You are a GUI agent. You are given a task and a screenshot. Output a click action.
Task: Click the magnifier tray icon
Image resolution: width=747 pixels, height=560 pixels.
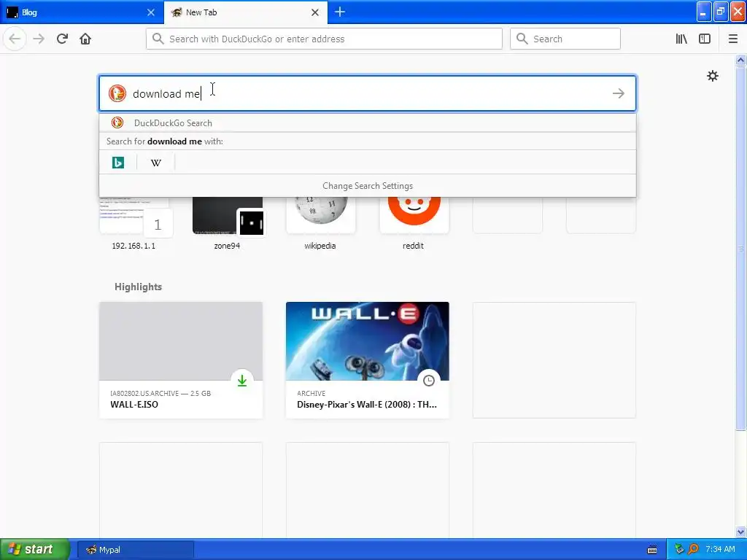coord(693,549)
